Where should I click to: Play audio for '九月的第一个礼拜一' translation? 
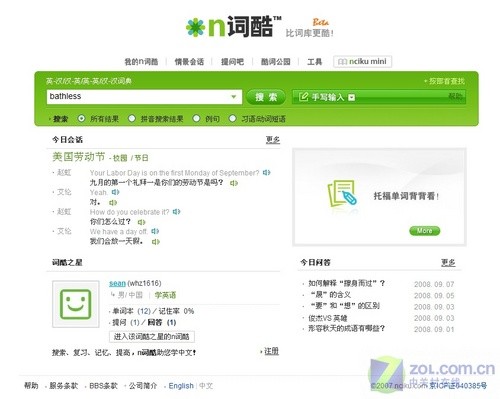tap(234, 183)
